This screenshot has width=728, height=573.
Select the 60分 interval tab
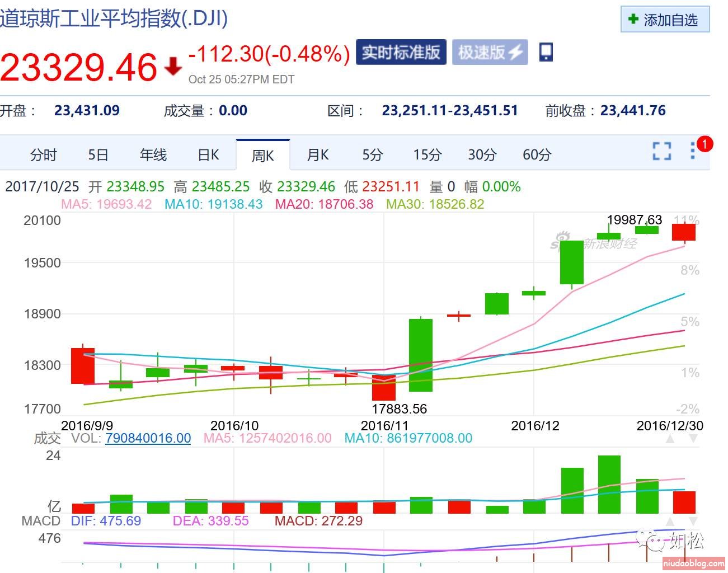click(537, 154)
